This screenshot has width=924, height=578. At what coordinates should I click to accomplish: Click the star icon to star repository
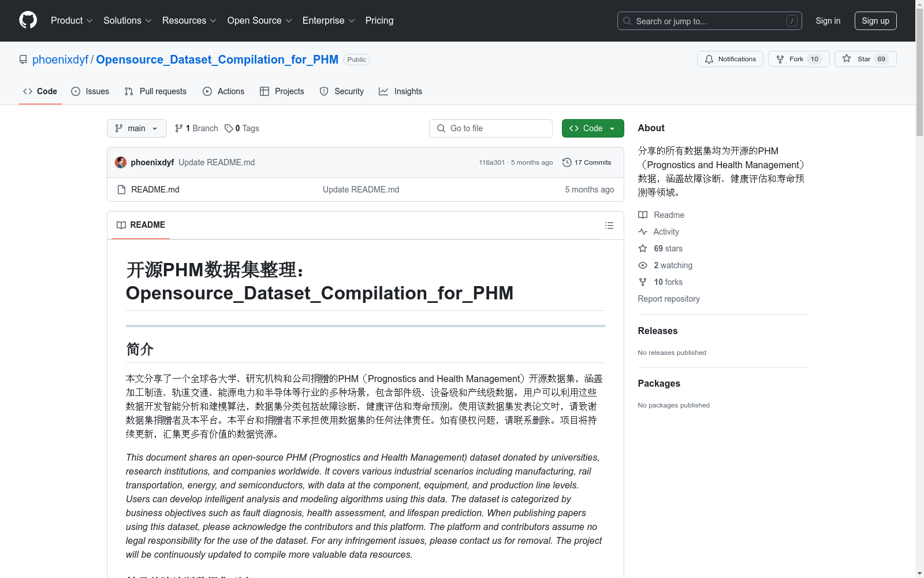[847, 58]
